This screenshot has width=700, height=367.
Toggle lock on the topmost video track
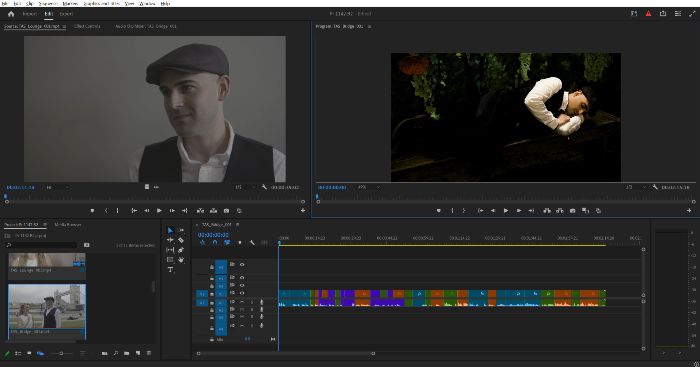212,267
